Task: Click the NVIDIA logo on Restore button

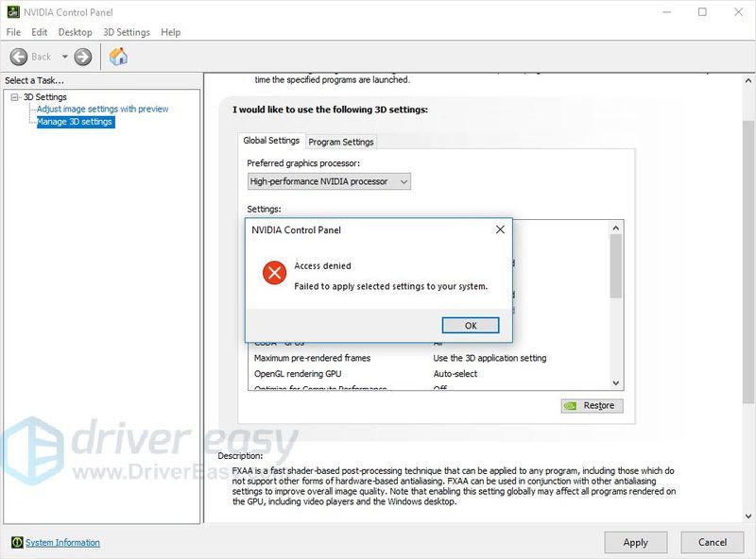Action: click(570, 406)
